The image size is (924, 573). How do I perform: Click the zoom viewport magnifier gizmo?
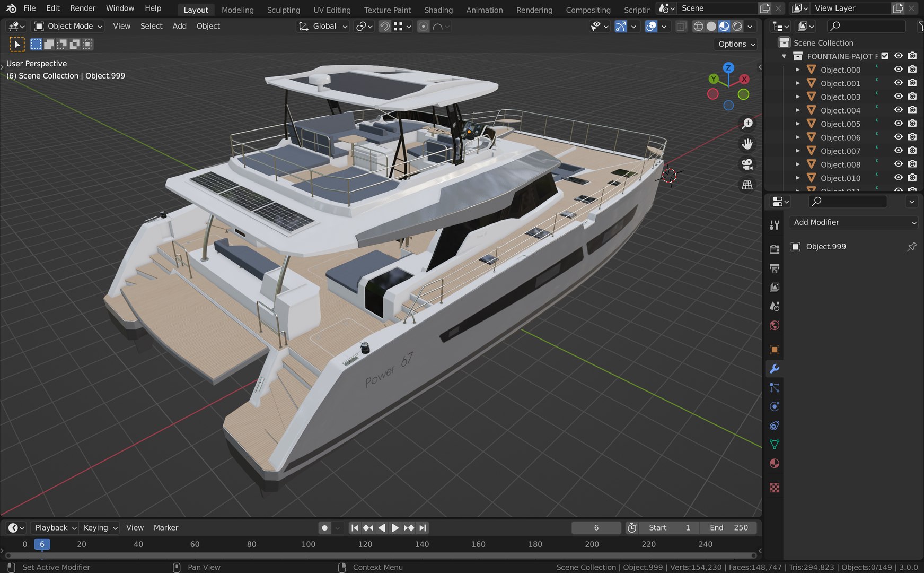(747, 124)
